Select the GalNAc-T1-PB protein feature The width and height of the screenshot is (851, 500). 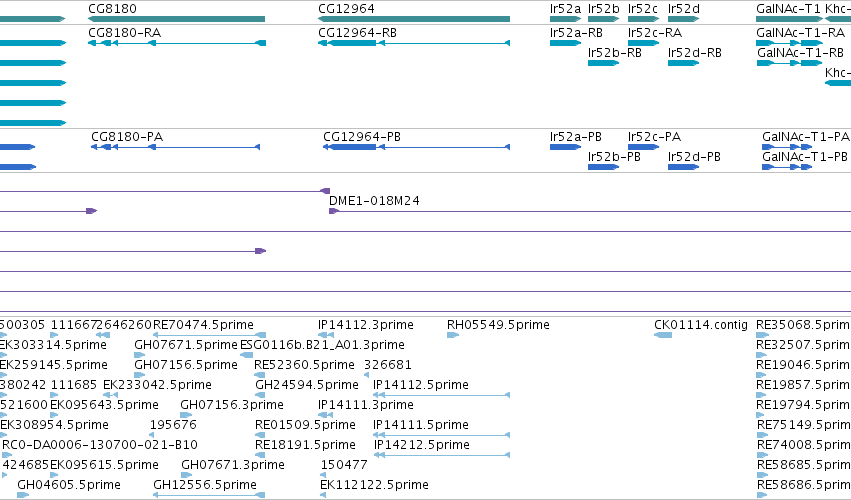point(787,167)
